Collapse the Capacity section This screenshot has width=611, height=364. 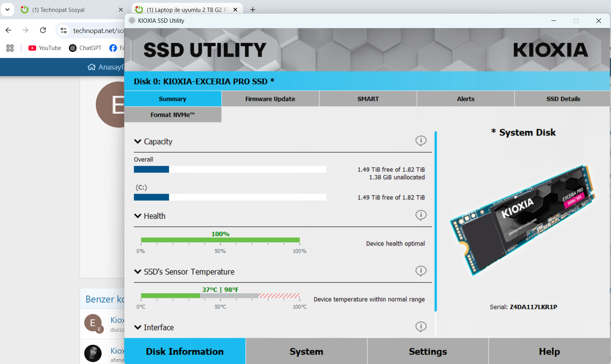(x=138, y=141)
